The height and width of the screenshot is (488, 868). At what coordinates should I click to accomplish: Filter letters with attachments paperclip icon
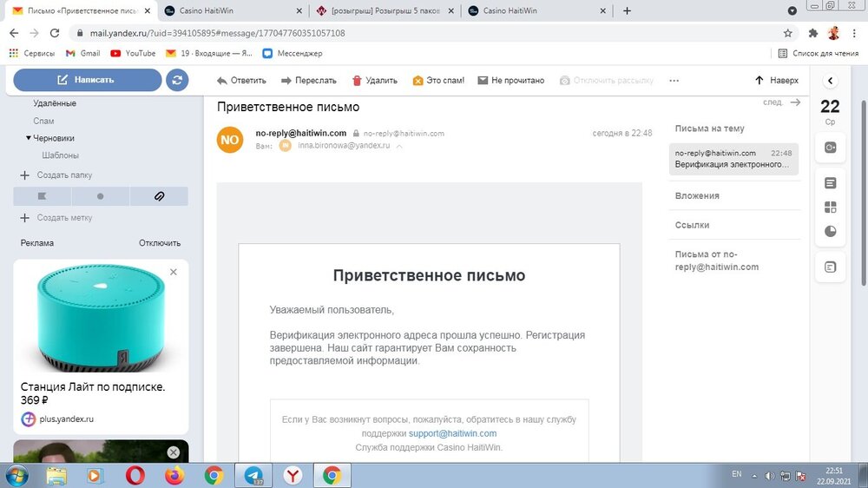point(159,196)
